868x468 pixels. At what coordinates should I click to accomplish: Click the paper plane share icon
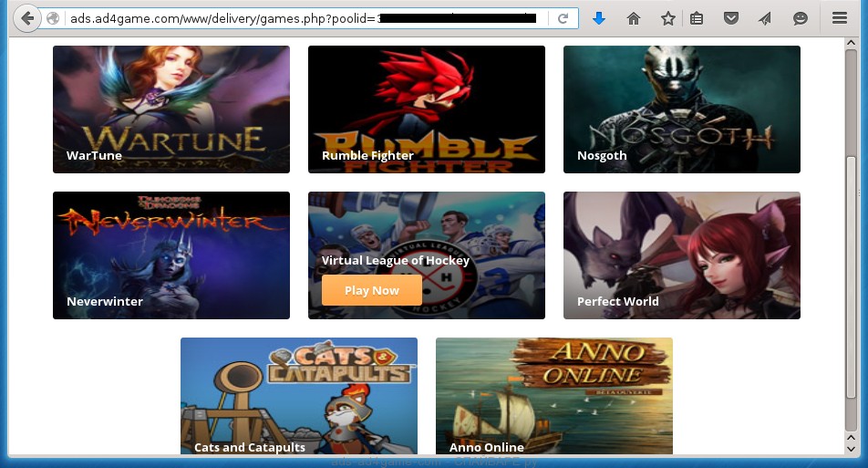(765, 18)
